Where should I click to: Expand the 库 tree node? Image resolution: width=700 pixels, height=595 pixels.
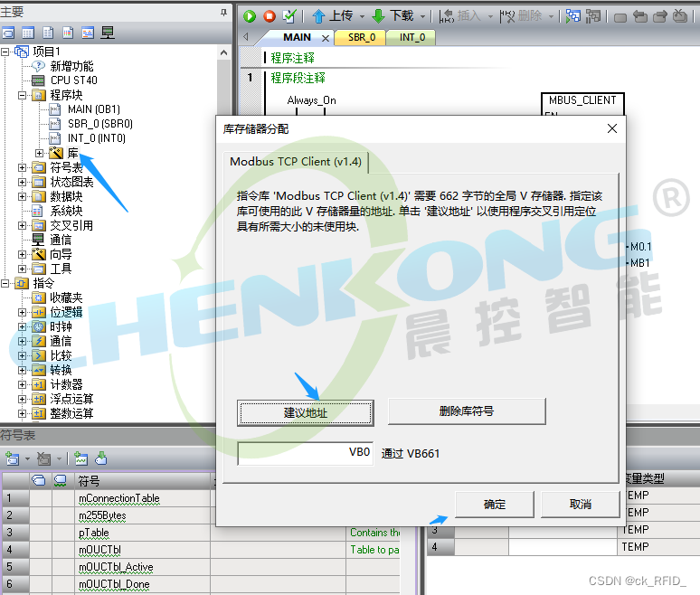pos(39,153)
